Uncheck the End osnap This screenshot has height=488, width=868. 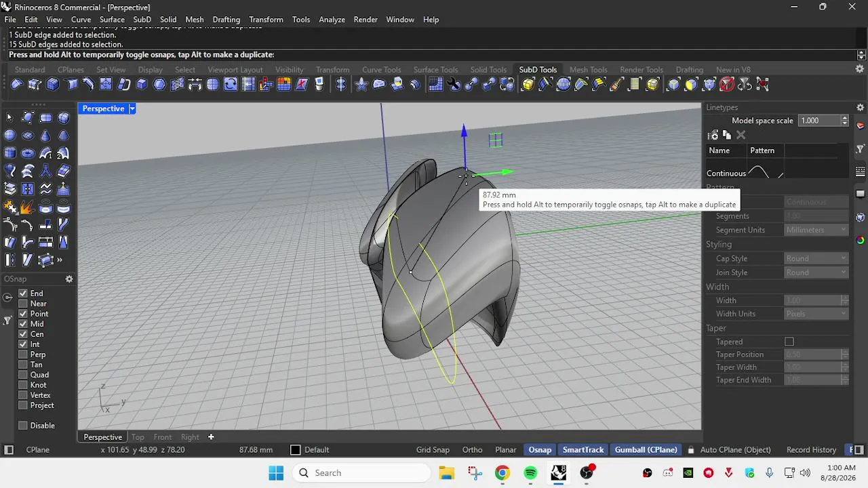coord(23,293)
